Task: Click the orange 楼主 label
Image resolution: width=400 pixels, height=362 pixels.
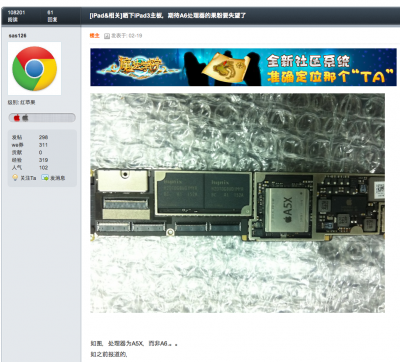Action: tap(94, 35)
